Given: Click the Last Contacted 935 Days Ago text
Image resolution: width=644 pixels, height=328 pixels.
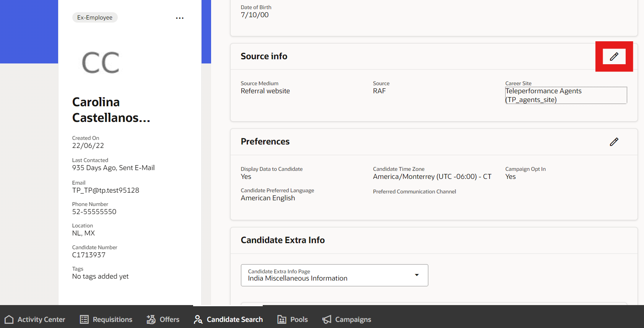Looking at the screenshot, I should (114, 168).
